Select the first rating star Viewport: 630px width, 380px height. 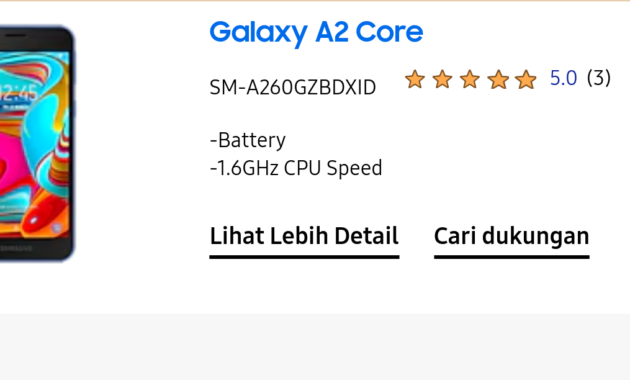point(415,79)
